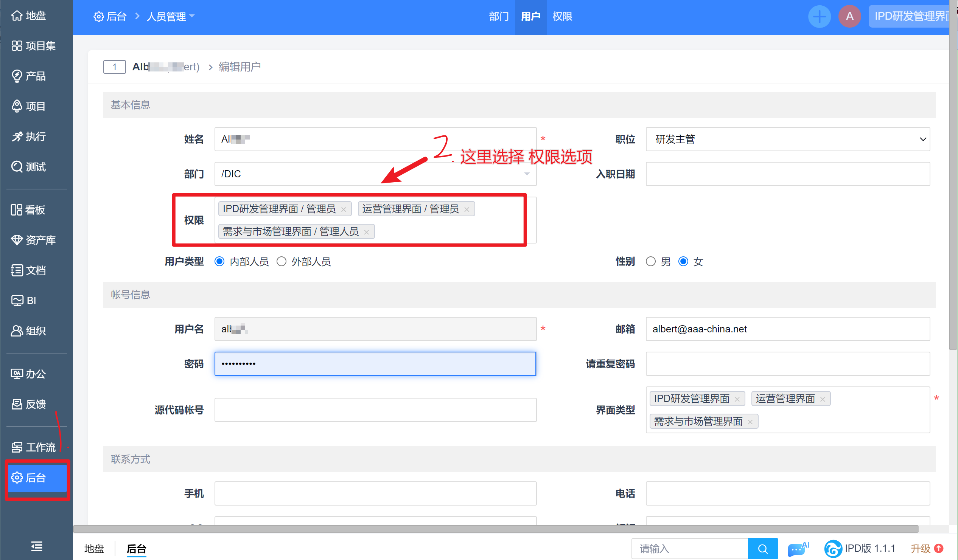This screenshot has height=560, width=958.
Task: Click the 请重复密码 field
Action: [788, 364]
